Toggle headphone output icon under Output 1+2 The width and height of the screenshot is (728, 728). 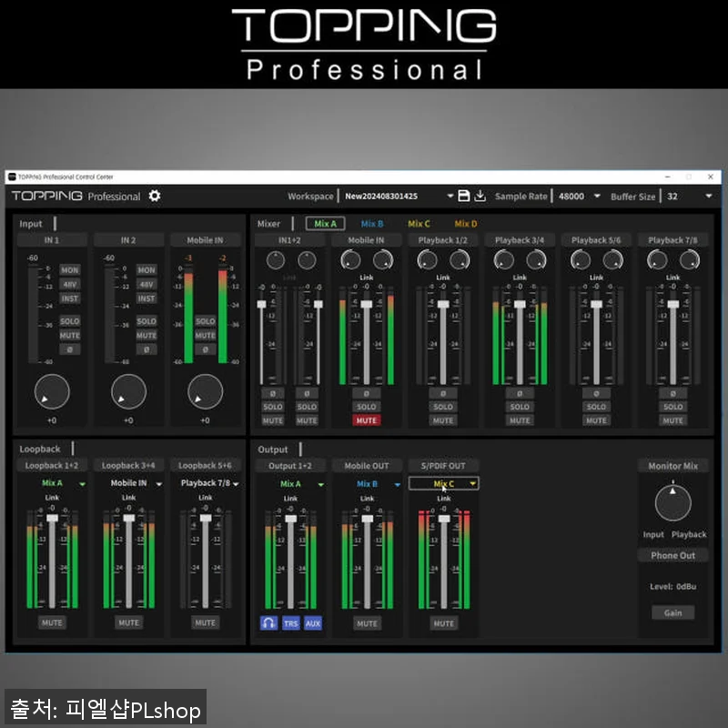click(x=268, y=623)
